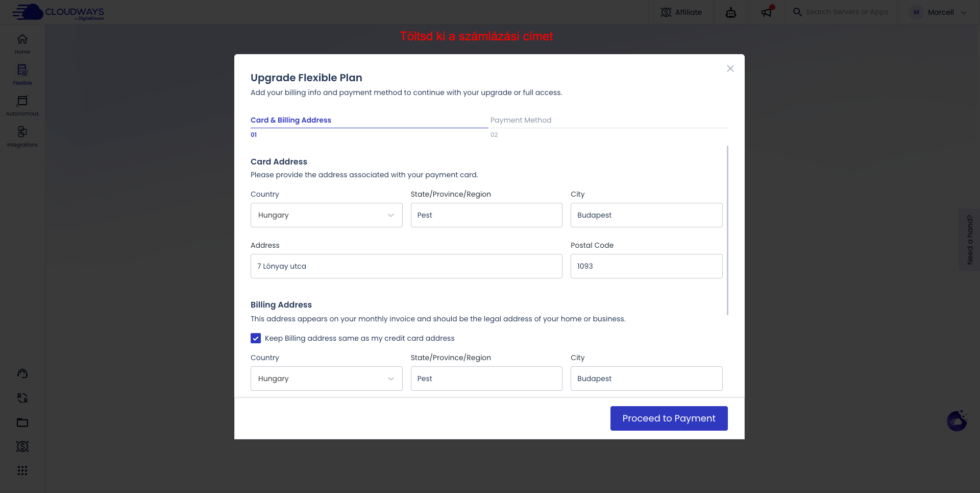The image size is (980, 493).
Task: Select the Card & Billing Address tab
Action: (291, 120)
